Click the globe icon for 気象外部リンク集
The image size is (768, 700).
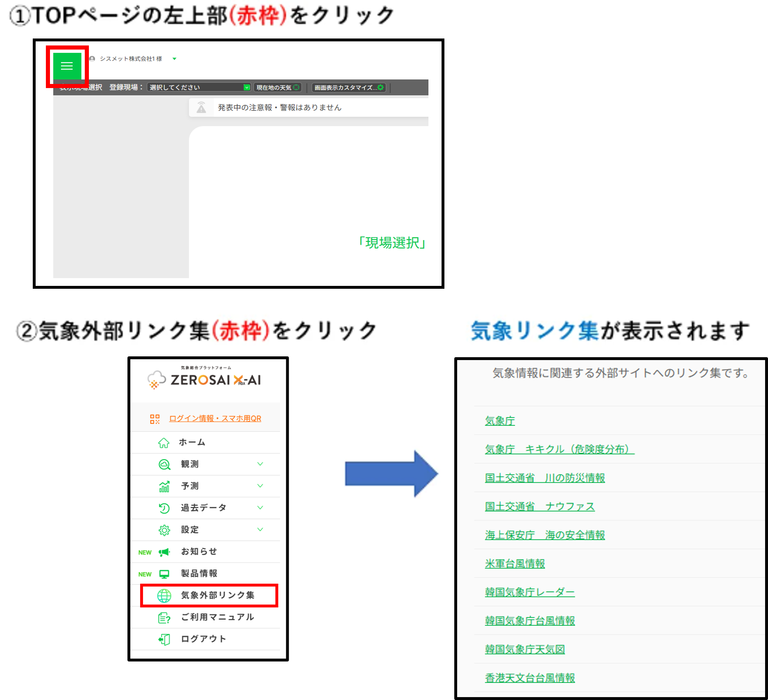pos(164,596)
